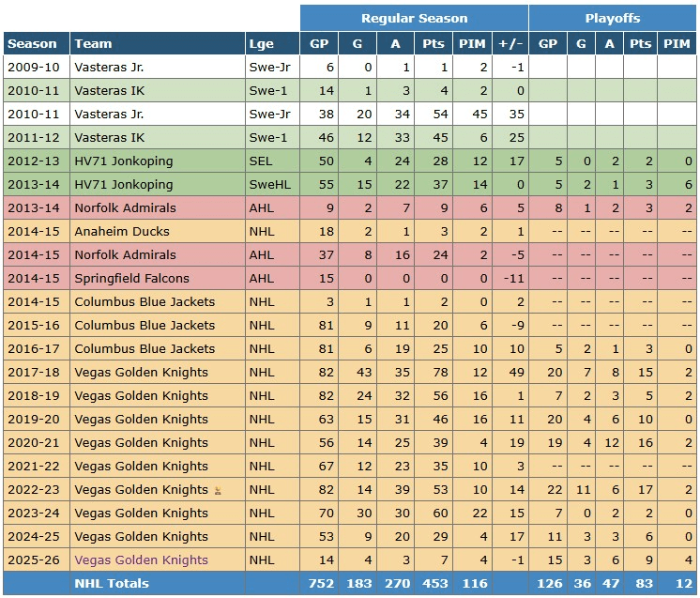Select the Lge column header

(x=272, y=44)
